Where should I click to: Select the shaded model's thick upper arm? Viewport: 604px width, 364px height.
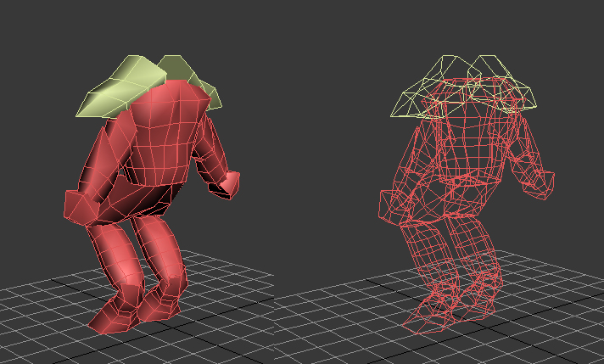(x=104, y=158)
